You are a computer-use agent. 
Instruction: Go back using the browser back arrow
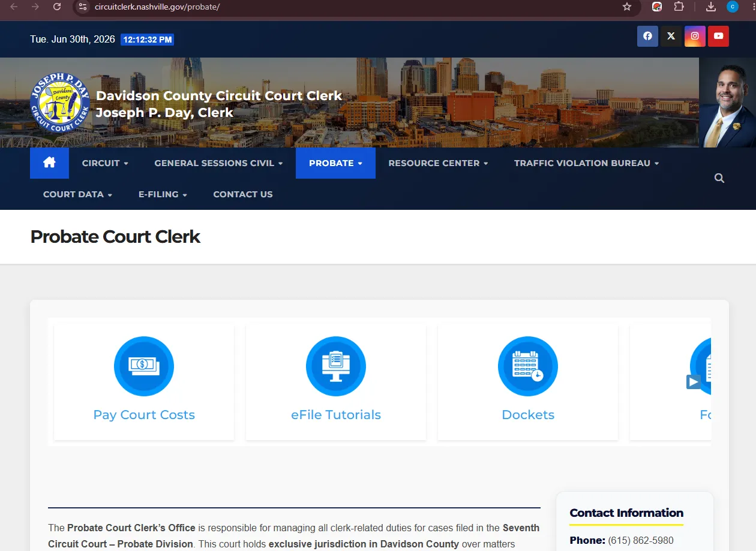[x=14, y=7]
